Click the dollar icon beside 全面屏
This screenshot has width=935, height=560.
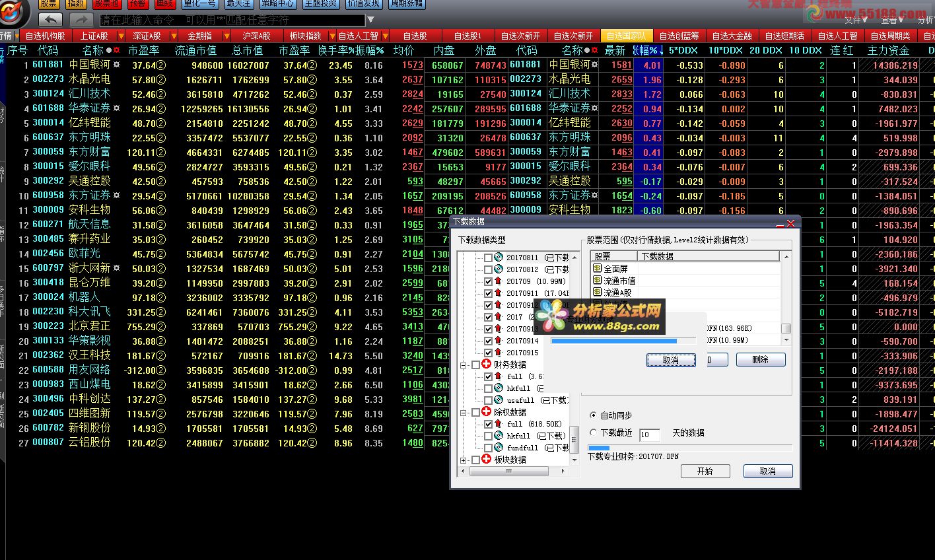point(598,269)
